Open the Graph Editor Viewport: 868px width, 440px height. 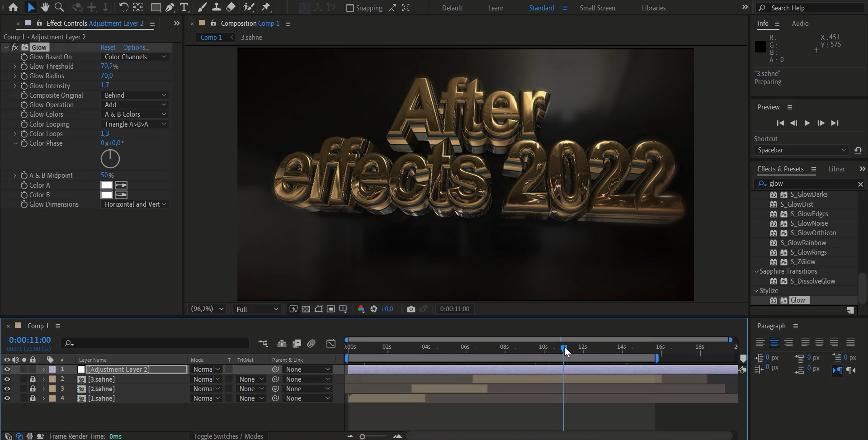pos(331,344)
